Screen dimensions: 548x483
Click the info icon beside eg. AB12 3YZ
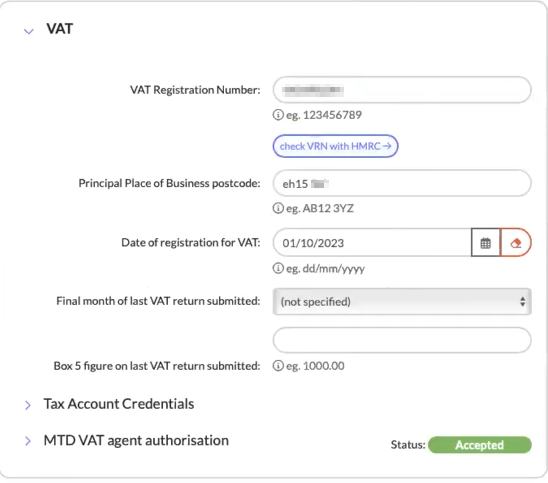(278, 208)
